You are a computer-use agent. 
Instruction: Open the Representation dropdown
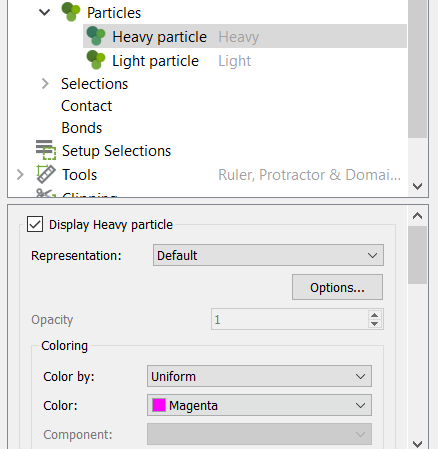point(268,255)
